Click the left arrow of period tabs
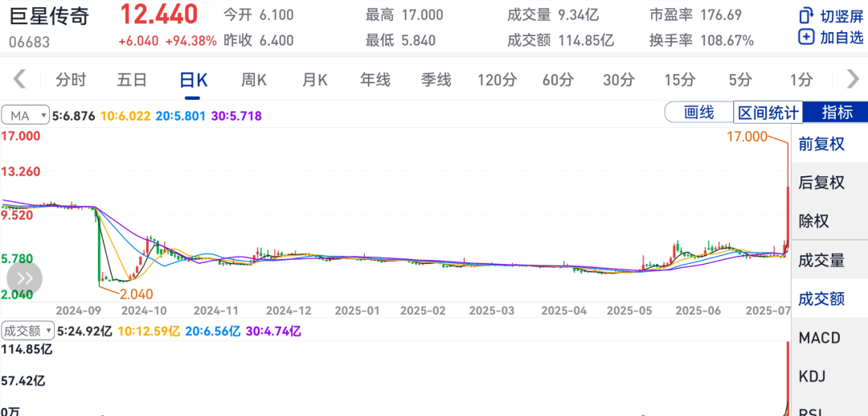Viewport: 868px width, 416px height. [20, 79]
